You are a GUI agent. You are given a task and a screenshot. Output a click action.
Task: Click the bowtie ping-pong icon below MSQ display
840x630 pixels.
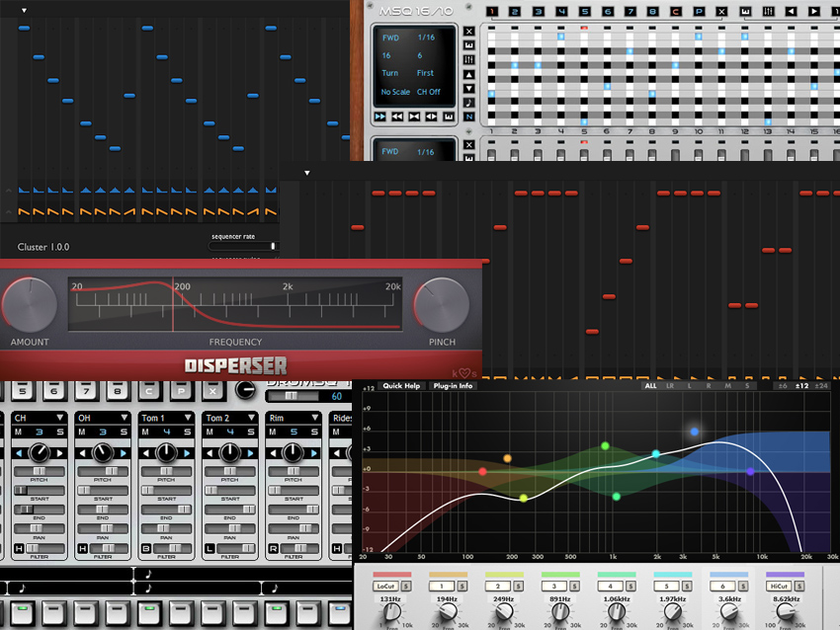coord(414,117)
